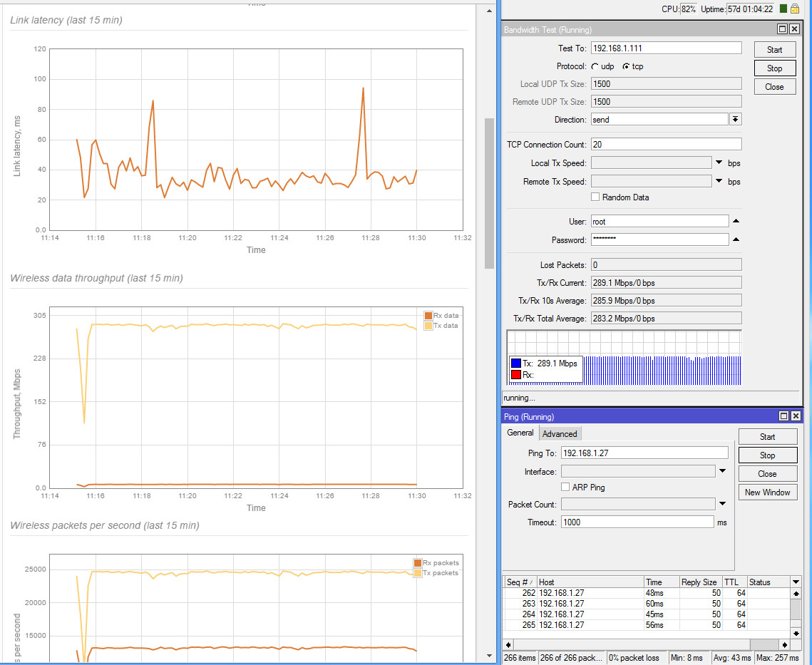This screenshot has width=812, height=665.
Task: Stop the running Ping
Action: pyautogui.click(x=768, y=455)
